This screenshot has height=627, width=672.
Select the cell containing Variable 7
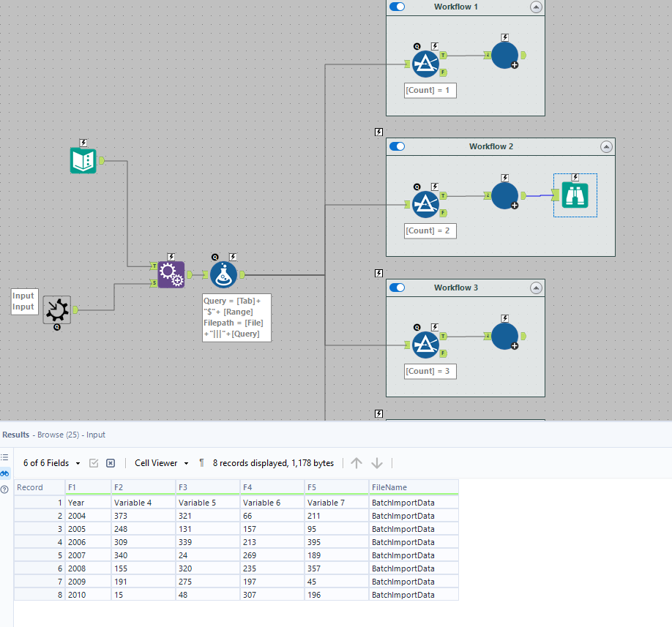tap(337, 503)
